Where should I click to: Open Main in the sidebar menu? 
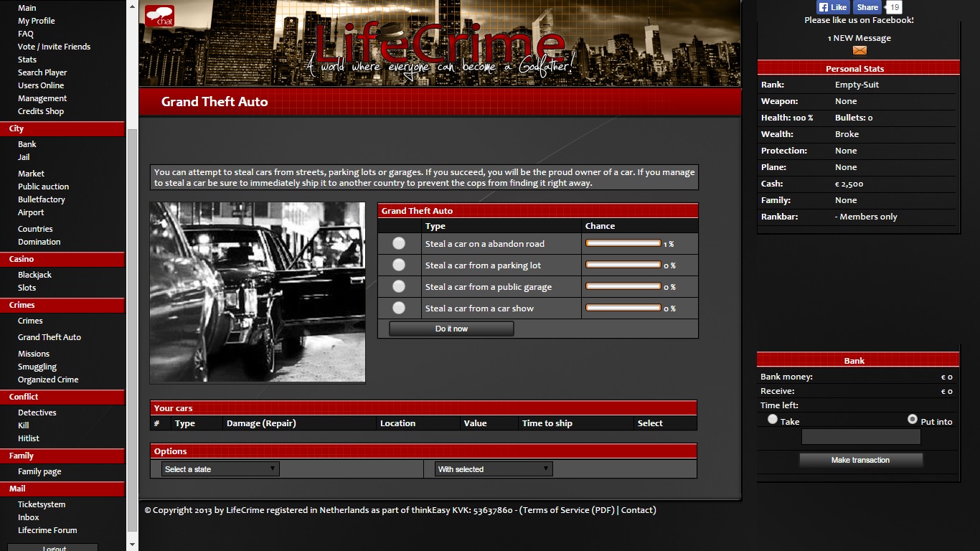(27, 8)
